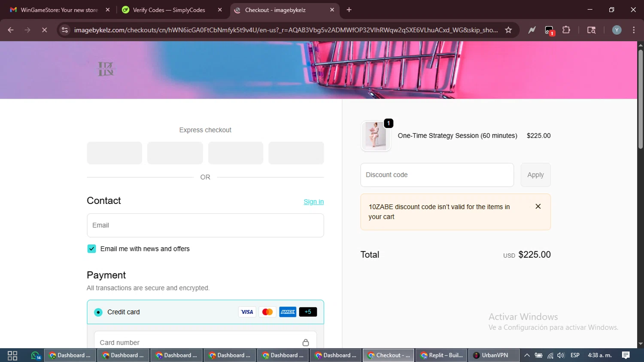Open Chrome extensions puzzle icon
644x362 pixels.
click(566, 30)
